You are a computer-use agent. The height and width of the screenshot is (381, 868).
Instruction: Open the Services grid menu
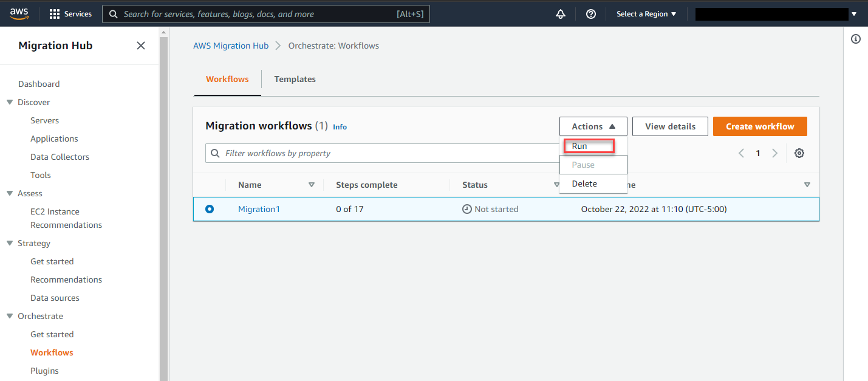coord(70,14)
